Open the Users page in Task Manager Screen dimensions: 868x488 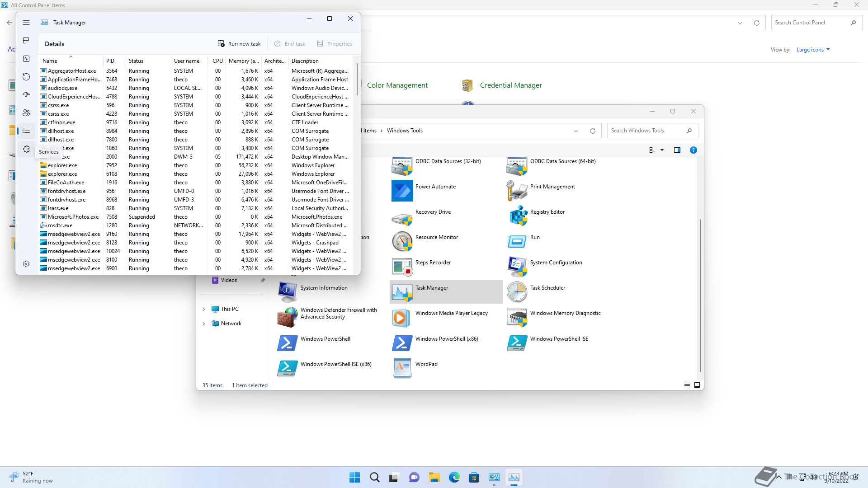pos(26,113)
